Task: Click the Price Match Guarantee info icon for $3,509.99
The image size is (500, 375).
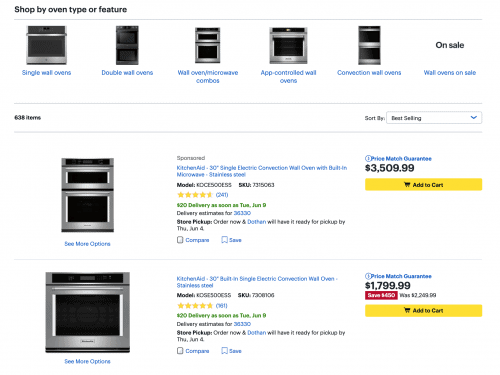Action: click(368, 159)
